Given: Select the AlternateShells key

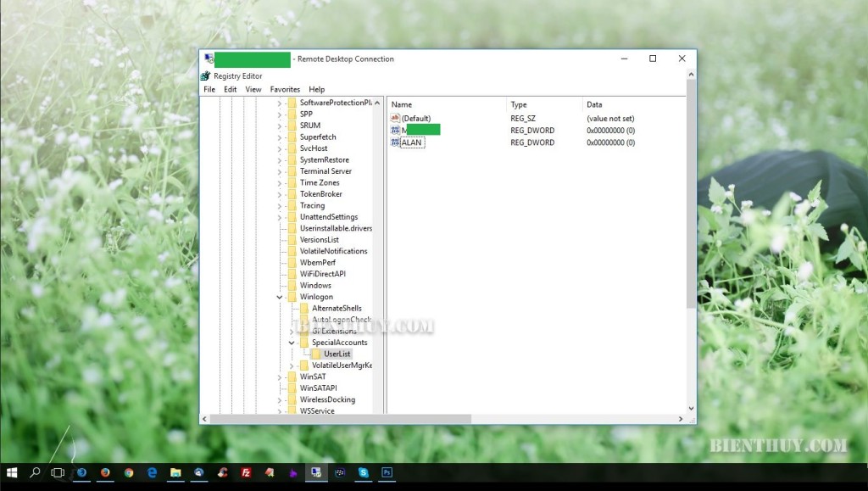Looking at the screenshot, I should tap(337, 309).
